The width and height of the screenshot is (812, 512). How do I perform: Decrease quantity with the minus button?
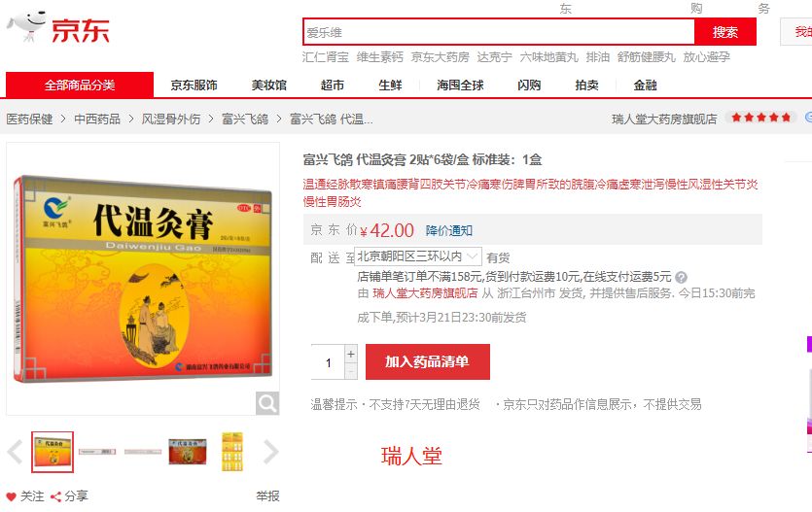[351, 371]
